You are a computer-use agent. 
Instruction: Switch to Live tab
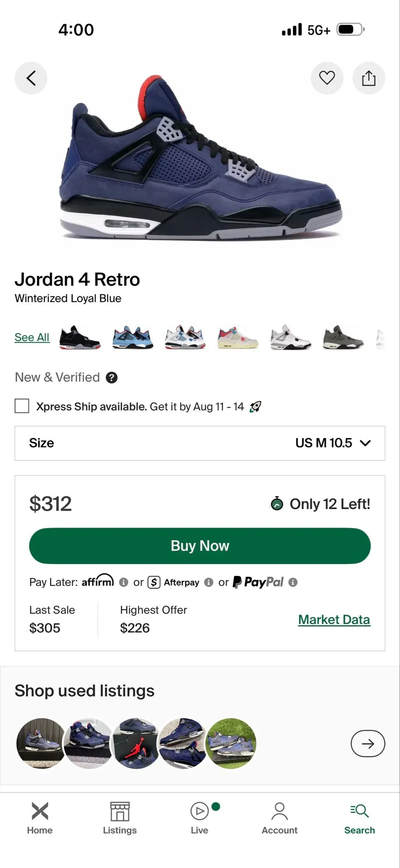coord(200,818)
